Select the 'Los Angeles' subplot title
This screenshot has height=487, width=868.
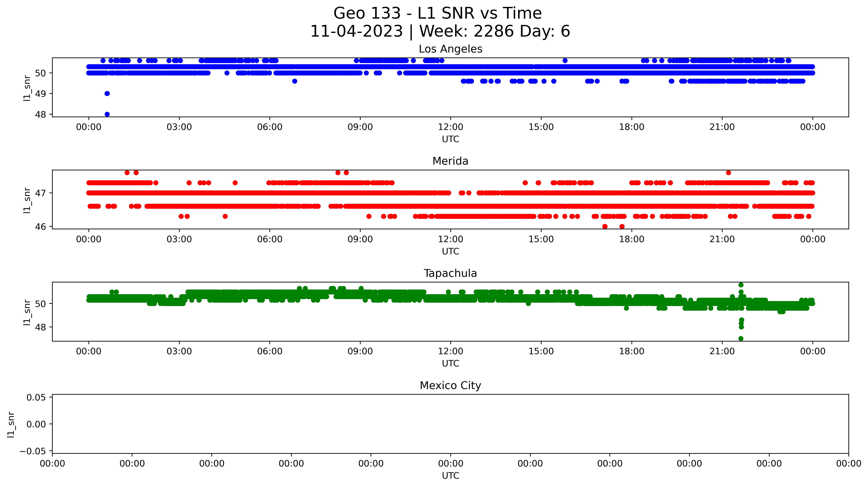point(451,49)
